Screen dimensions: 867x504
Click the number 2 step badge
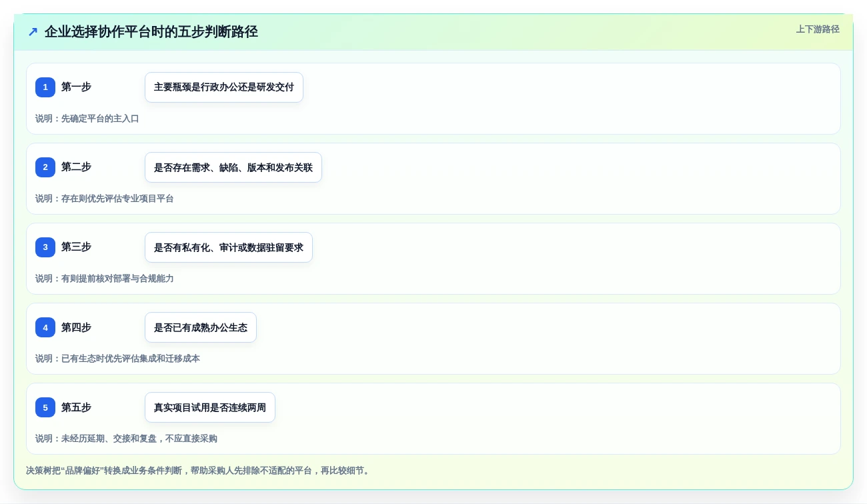point(45,167)
